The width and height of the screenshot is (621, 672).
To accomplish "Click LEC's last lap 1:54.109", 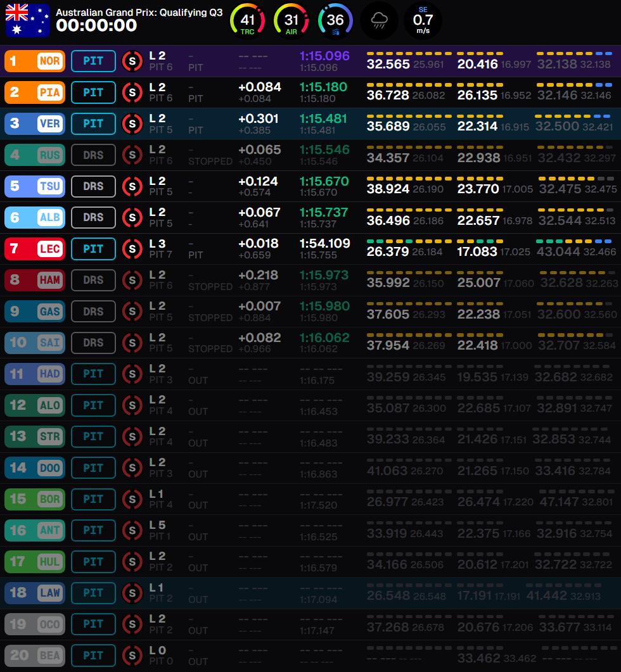I will (x=324, y=243).
